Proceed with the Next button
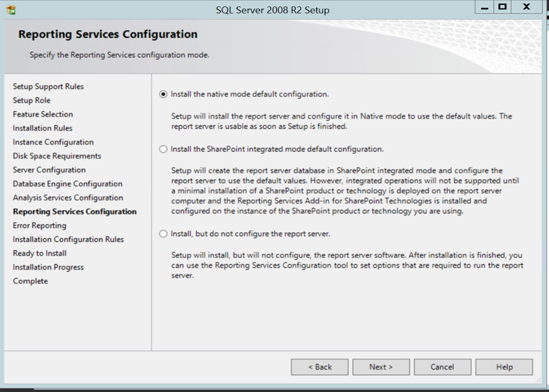 tap(381, 367)
